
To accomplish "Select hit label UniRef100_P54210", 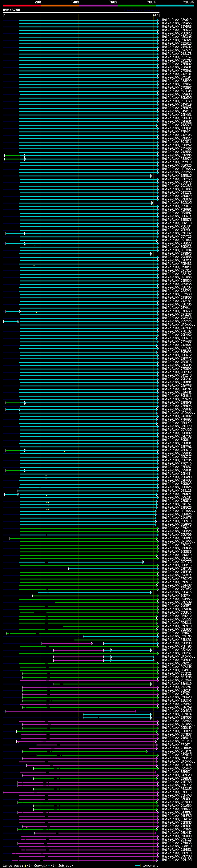I will click(x=177, y=616).
